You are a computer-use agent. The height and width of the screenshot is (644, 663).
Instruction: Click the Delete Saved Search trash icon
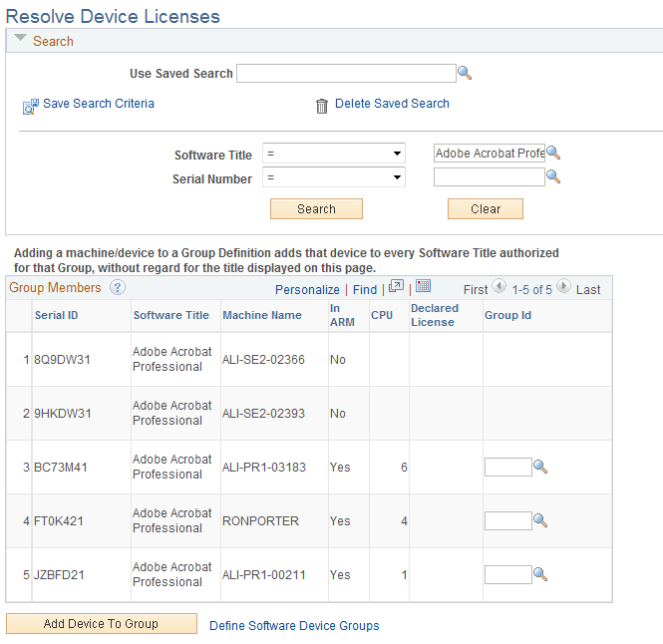322,106
